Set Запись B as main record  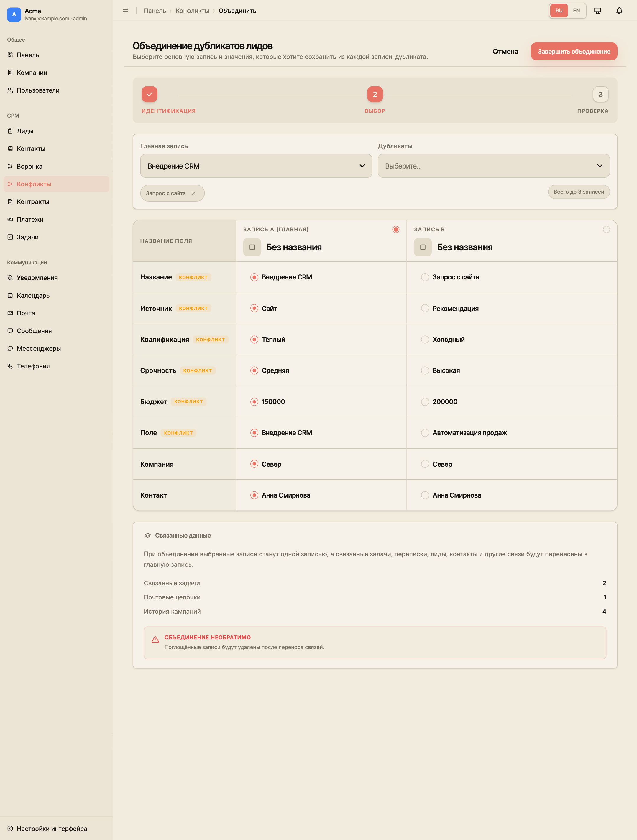point(606,229)
